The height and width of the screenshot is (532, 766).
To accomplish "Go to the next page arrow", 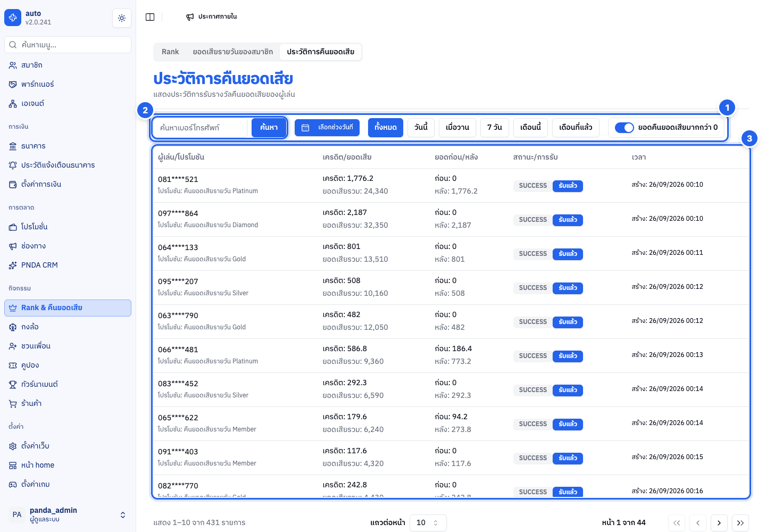I will tap(719, 523).
